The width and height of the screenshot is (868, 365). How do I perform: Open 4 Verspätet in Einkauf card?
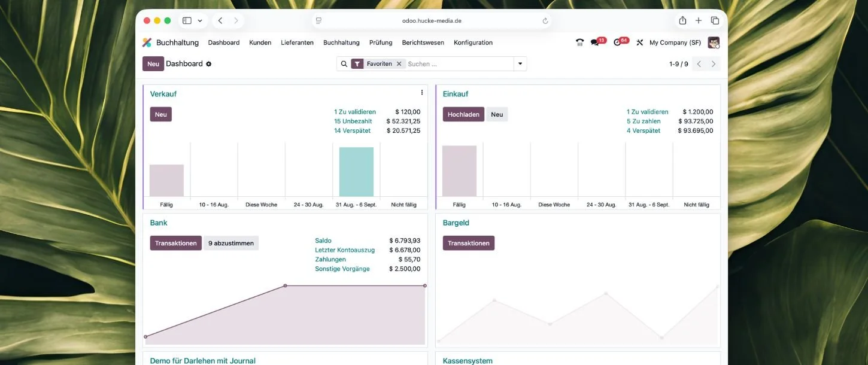[644, 130]
